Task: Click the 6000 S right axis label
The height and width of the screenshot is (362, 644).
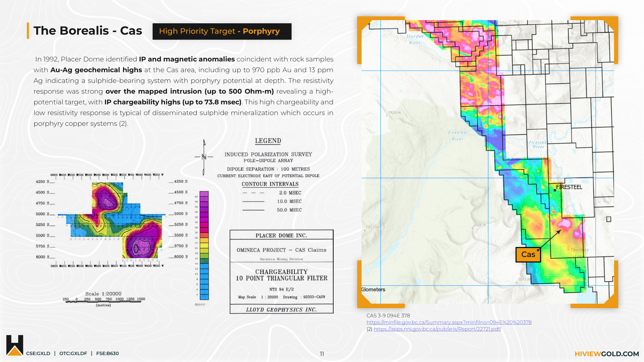Action: coord(181,257)
